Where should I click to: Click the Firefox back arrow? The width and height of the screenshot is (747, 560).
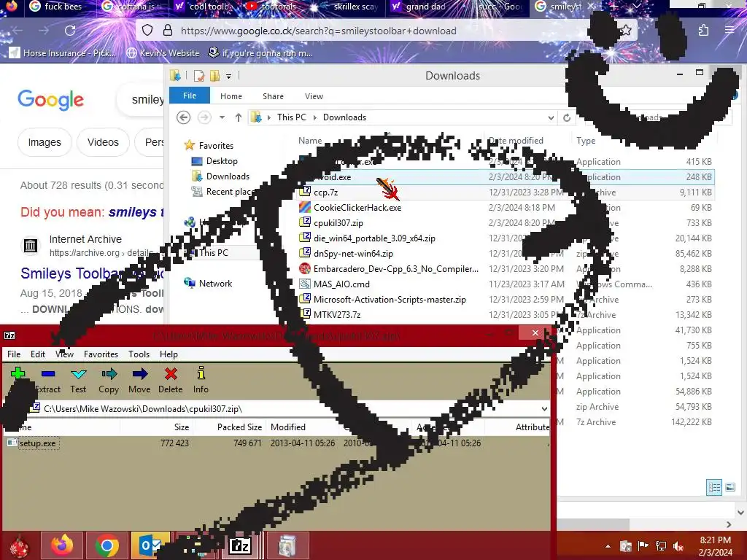click(18, 31)
